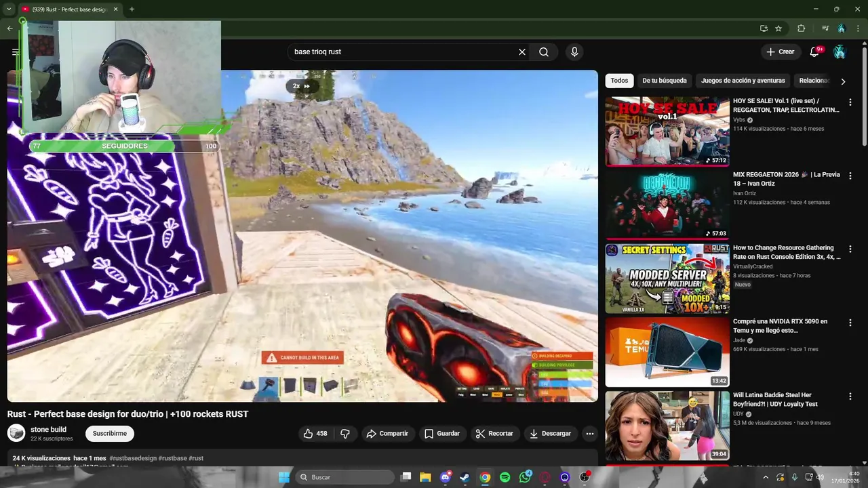Click the Compartir button

387,434
